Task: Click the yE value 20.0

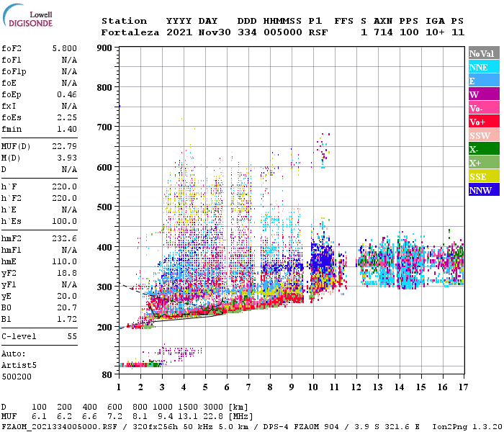Action: [67, 297]
